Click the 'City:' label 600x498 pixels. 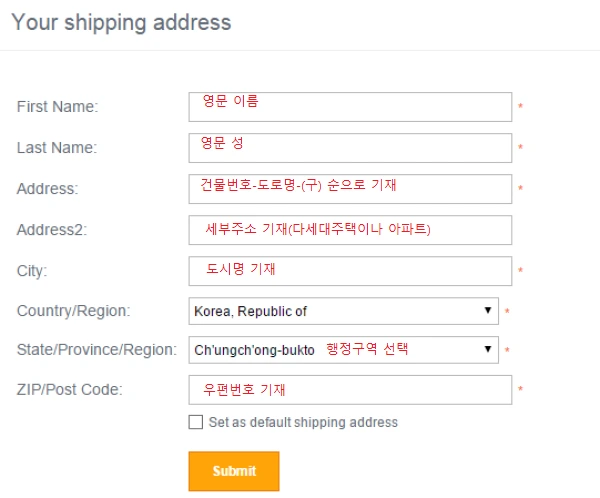click(32, 271)
